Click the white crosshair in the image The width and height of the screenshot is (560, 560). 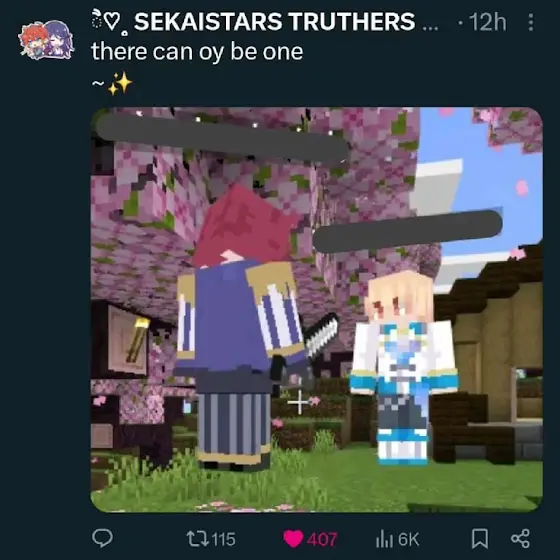point(299,402)
